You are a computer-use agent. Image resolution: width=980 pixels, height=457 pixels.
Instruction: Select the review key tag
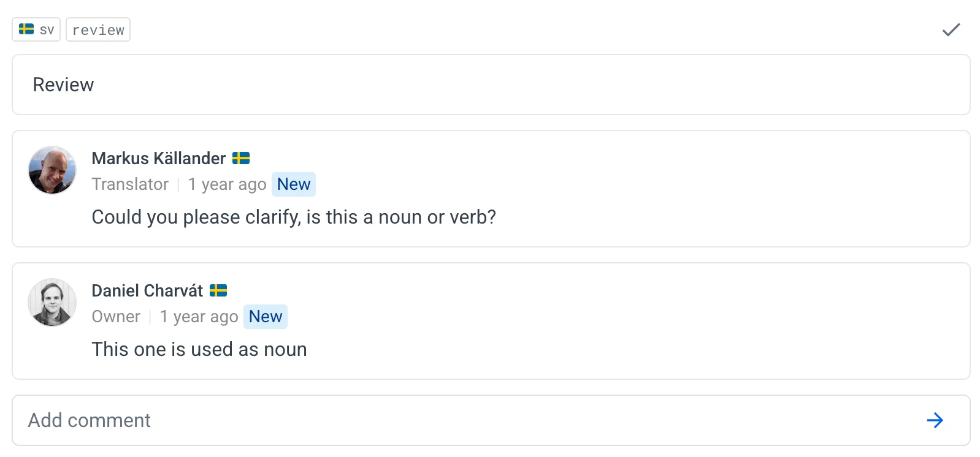click(x=98, y=29)
